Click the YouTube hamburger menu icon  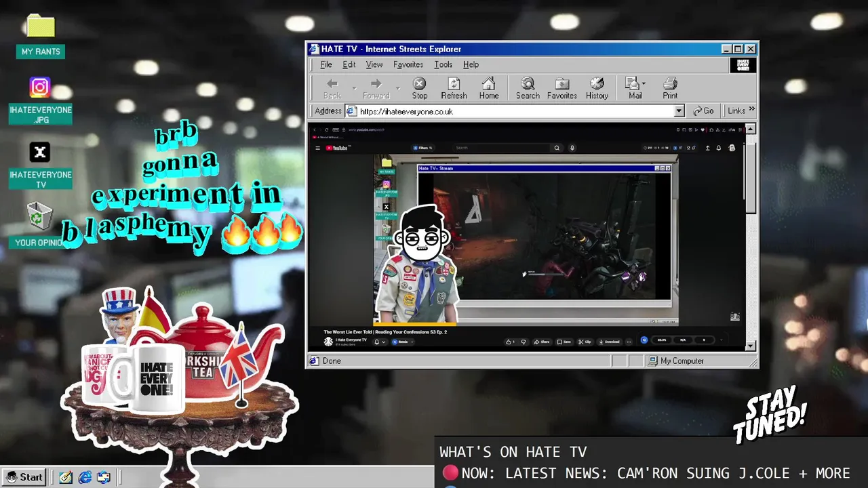click(x=317, y=148)
